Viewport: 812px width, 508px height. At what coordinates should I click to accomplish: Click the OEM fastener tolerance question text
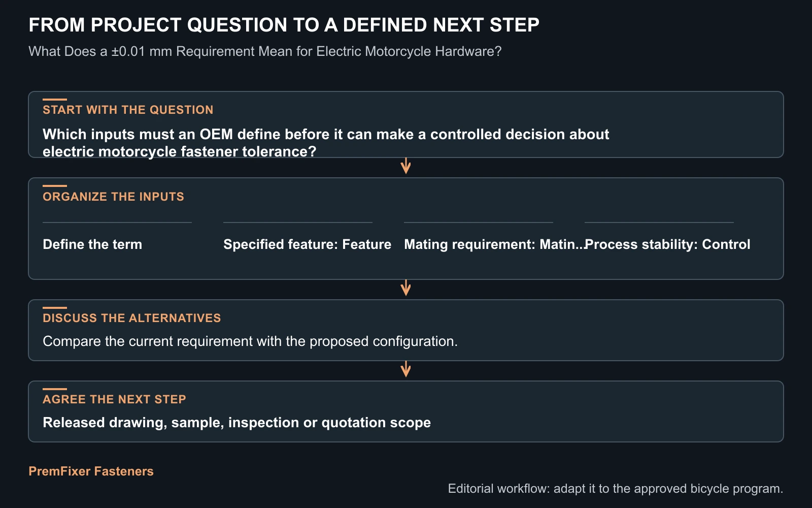326,143
